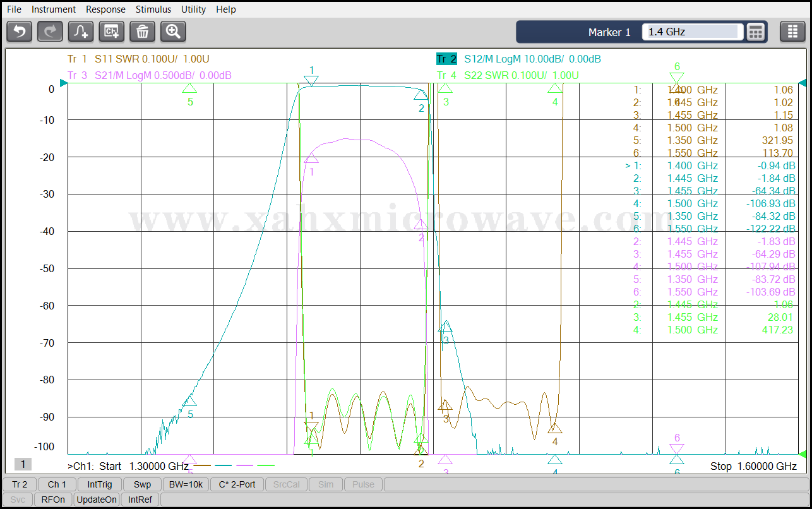Add a new channel via toolbar icon
This screenshot has width=812, height=509.
(x=112, y=32)
